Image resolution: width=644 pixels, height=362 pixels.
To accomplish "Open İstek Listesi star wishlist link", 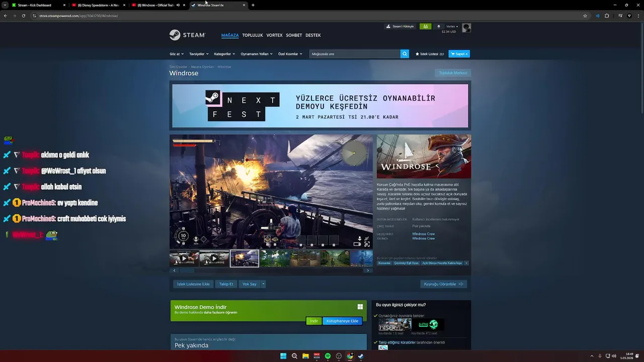I will coord(430,54).
